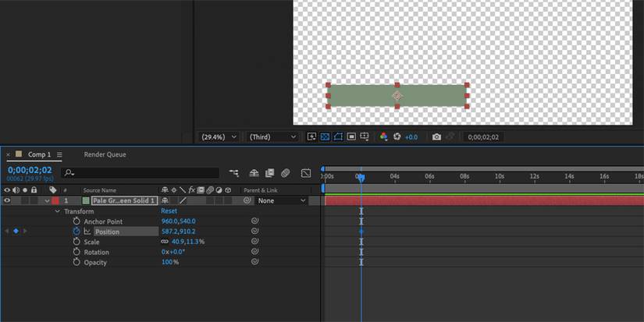Click the Position stopwatch icon

(x=76, y=232)
